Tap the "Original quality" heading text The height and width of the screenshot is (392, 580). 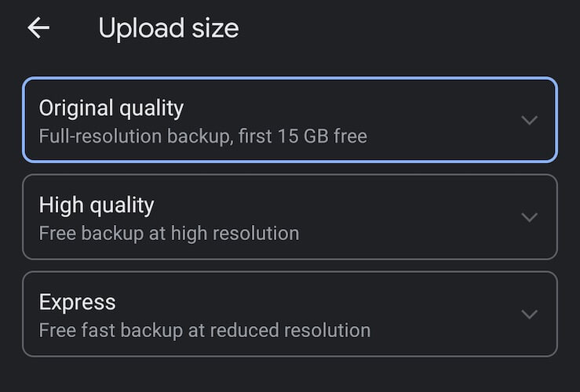point(111,107)
